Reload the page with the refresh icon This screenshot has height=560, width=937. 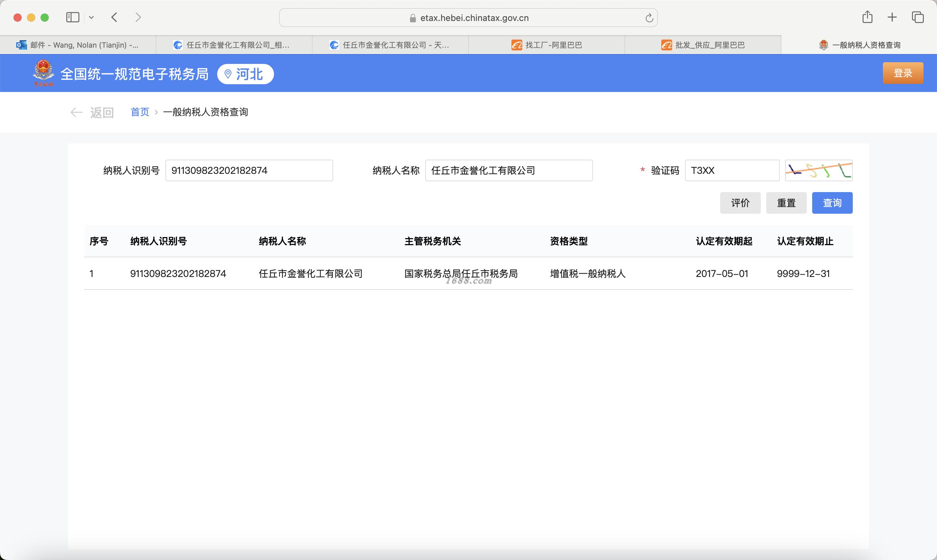[x=649, y=18]
